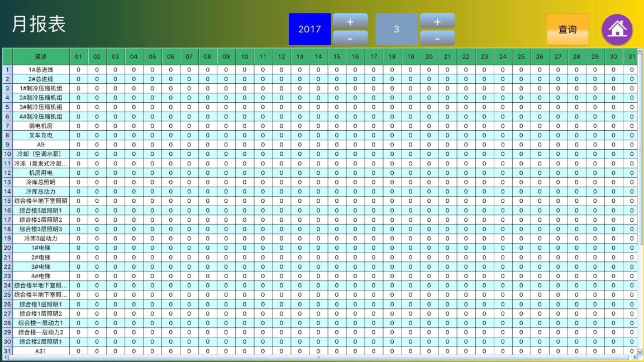
Task: Click the table's top-left corner cell
Action: coord(7,57)
